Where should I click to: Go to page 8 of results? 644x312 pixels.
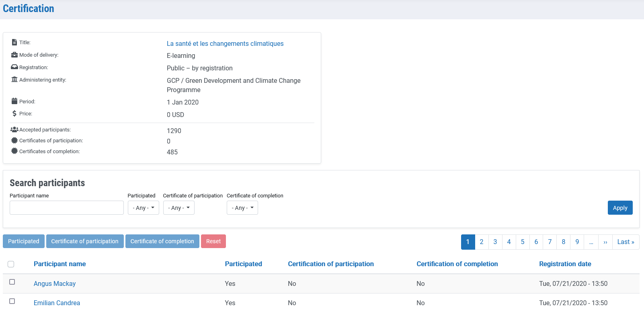coord(564,242)
